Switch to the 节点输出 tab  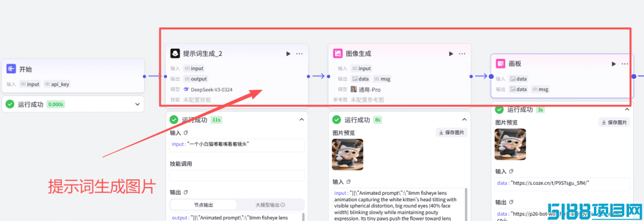tap(203, 205)
